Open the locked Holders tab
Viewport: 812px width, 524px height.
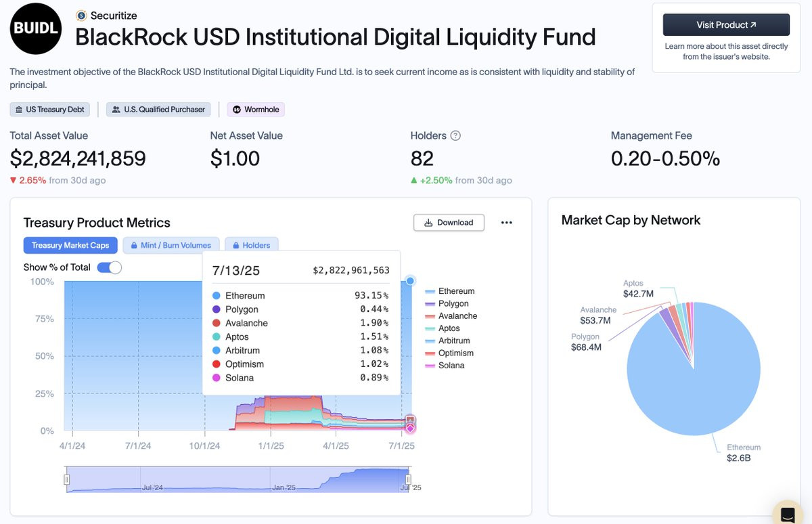[x=251, y=245]
